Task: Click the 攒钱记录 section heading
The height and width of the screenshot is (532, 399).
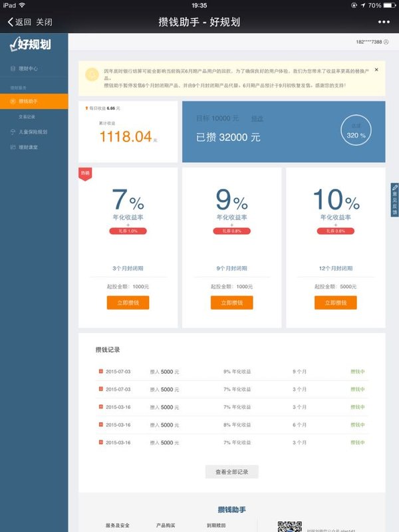Action: (108, 350)
